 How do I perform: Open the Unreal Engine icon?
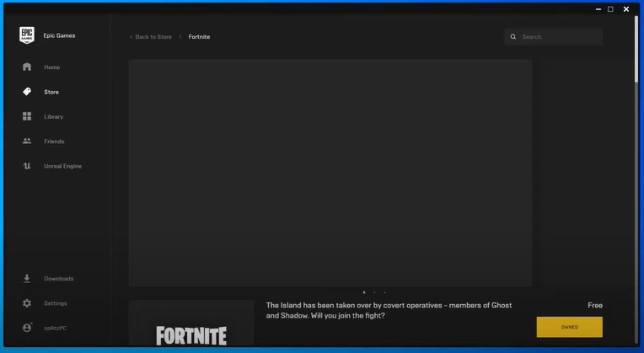tap(27, 166)
